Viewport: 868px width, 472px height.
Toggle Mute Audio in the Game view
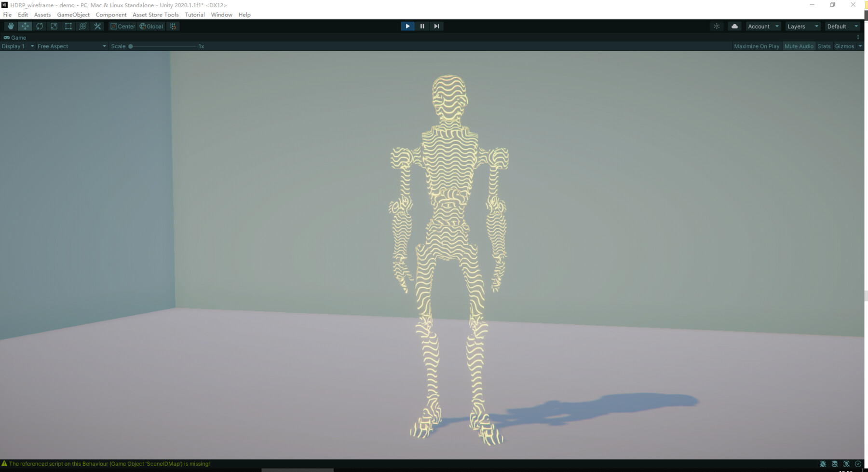point(799,46)
